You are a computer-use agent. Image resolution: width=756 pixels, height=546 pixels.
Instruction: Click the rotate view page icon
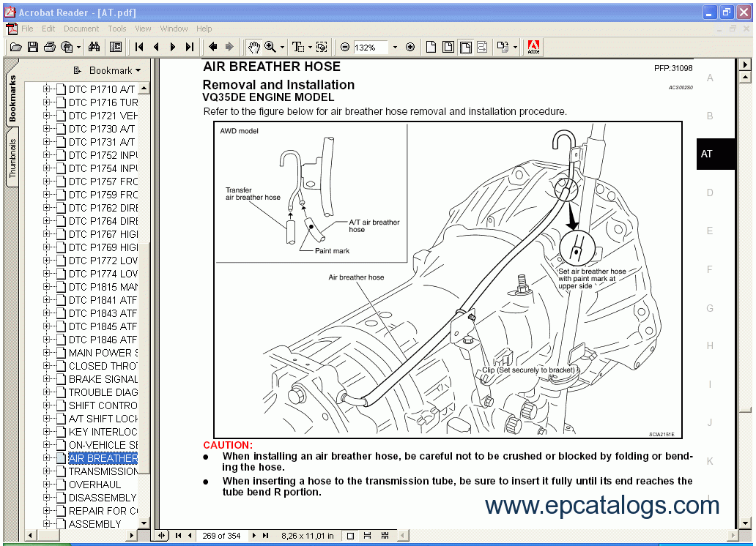[503, 47]
